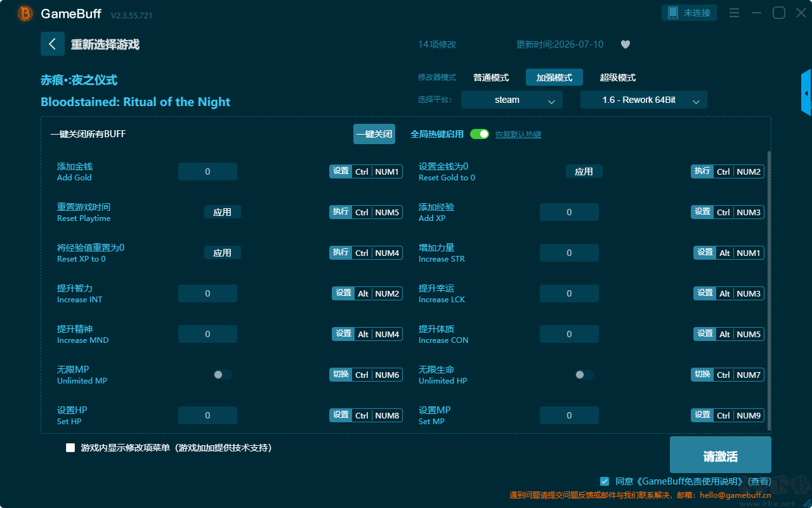Click the Bloodstained: Ritual of the Night title
The width and height of the screenshot is (812, 508).
135,102
